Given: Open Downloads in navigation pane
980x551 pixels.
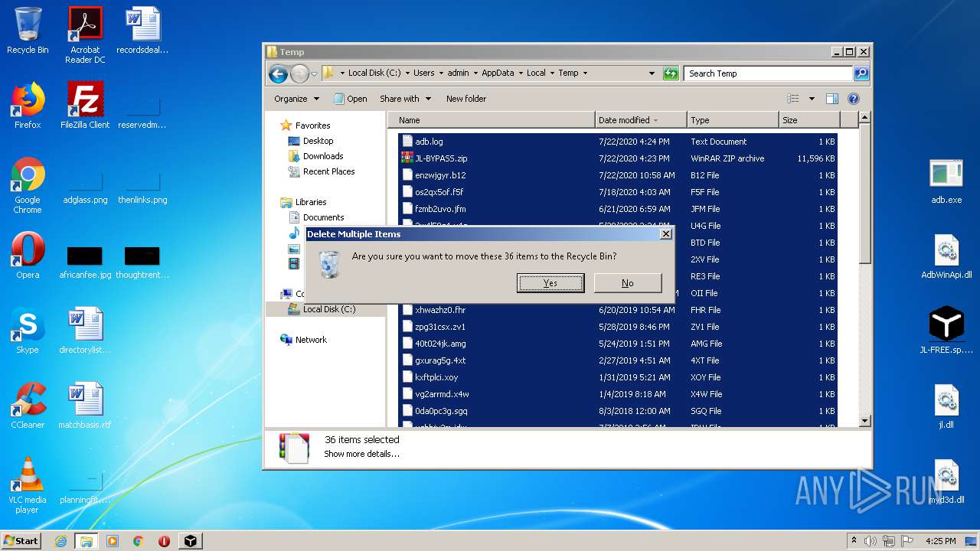Looking at the screenshot, I should pos(315,156).
